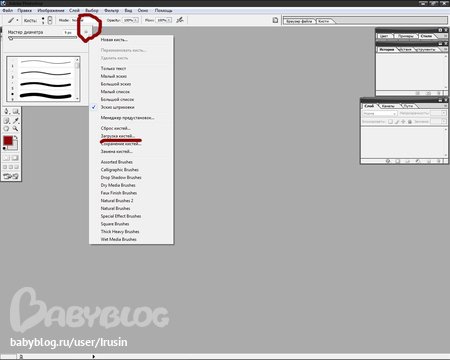Select Standard screen mode button
The image size is (450, 360).
(x=5, y=167)
